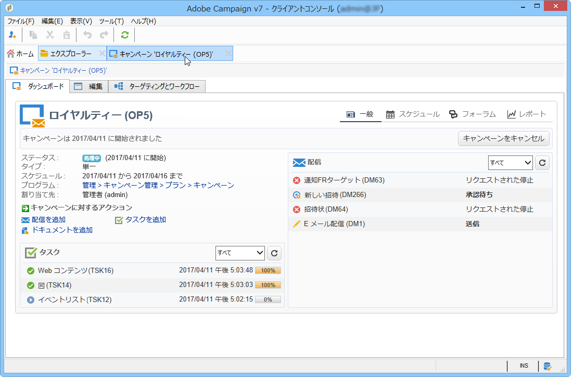586x392 pixels.
Task: Click the タスク panel checkbox icon
Action: [x=31, y=253]
